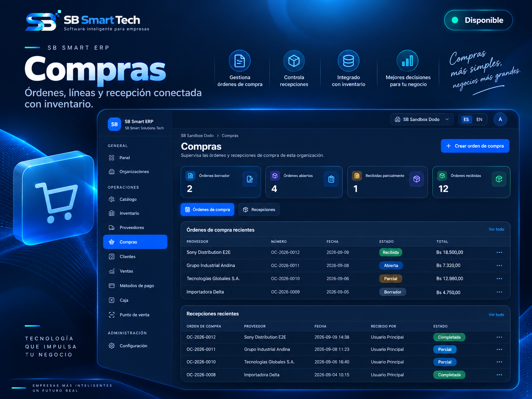Click the Ventas chart icon
Image resolution: width=532 pixels, height=399 pixels.
(x=111, y=271)
